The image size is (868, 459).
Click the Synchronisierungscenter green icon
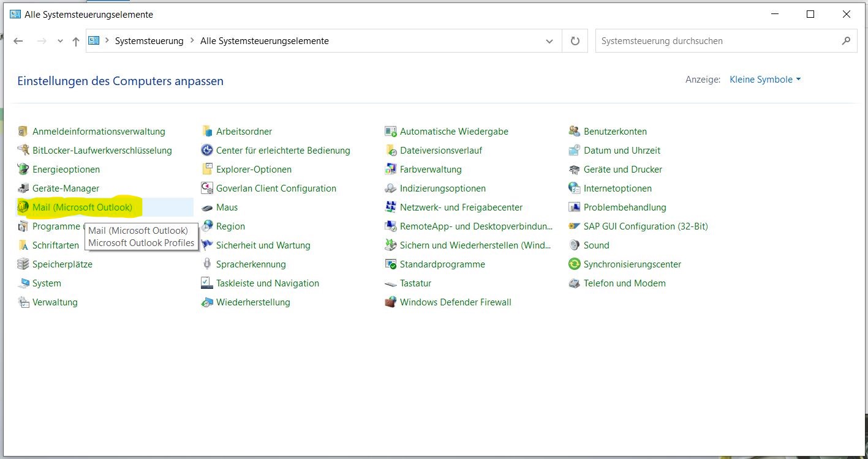(574, 264)
